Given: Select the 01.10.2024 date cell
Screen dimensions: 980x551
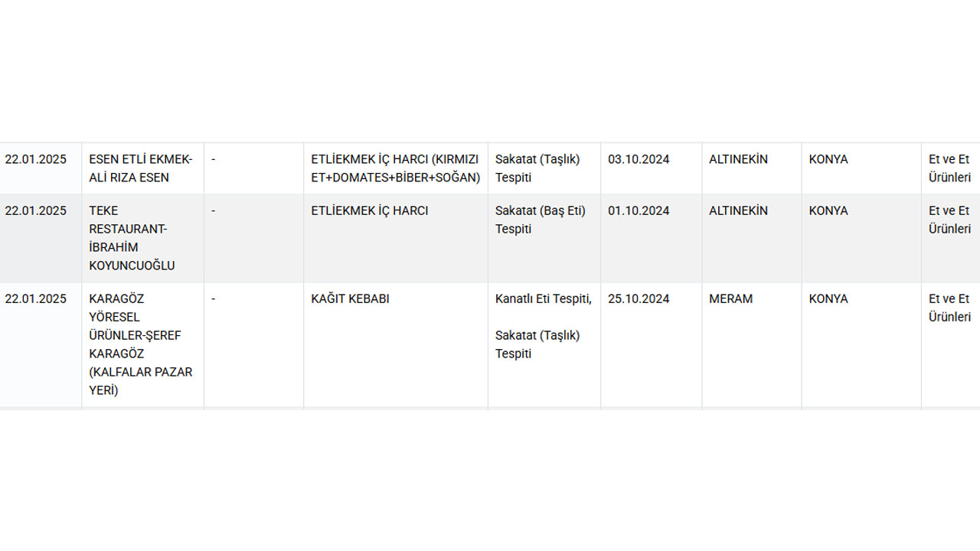Looking at the screenshot, I should (x=639, y=211).
